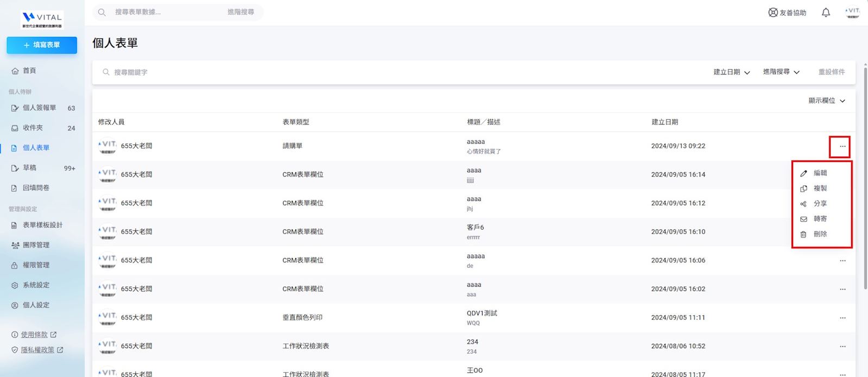Open the 隱私權政策 link
This screenshot has width=868, height=377.
pyautogui.click(x=37, y=350)
